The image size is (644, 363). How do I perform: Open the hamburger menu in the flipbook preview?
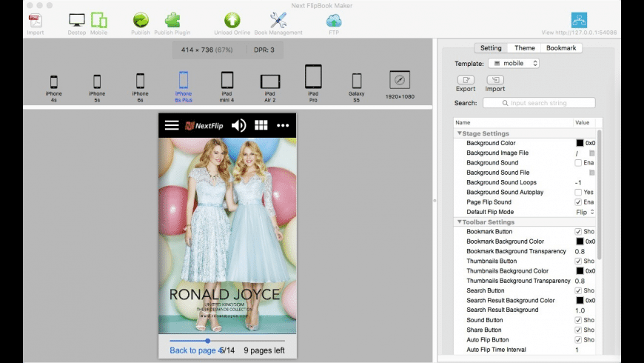coord(172,125)
